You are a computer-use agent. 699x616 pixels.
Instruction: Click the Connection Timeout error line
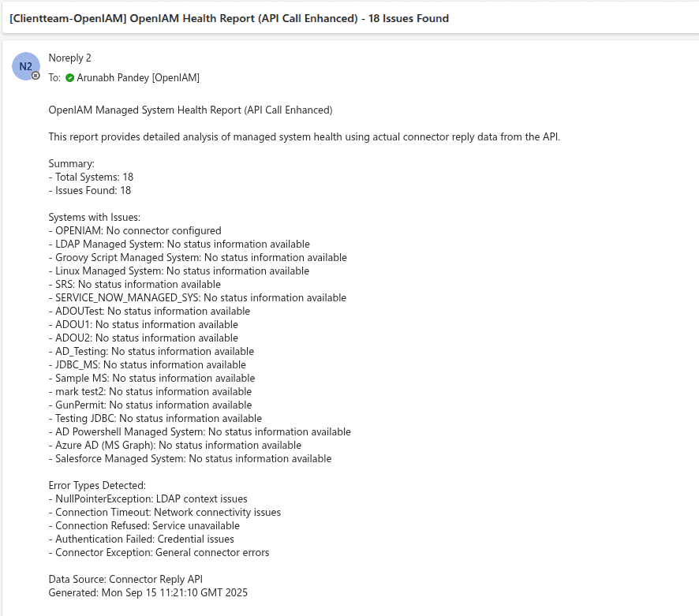pos(164,513)
